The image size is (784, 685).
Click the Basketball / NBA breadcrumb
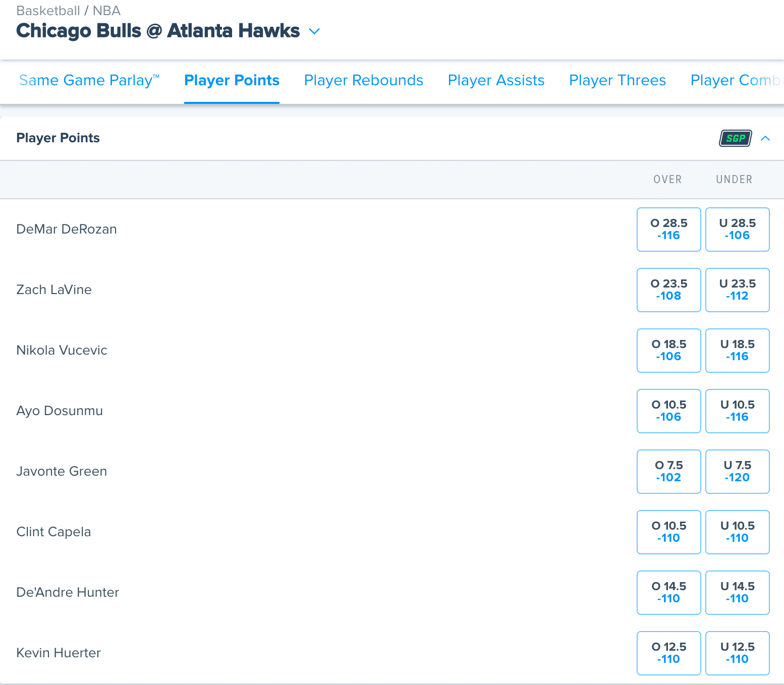(68, 11)
